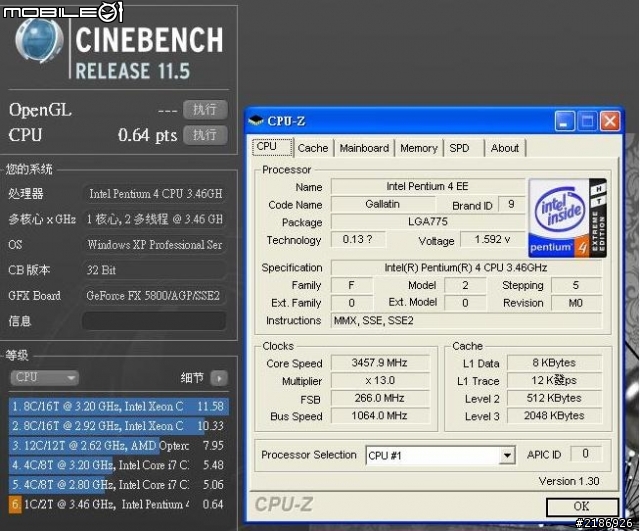The height and width of the screenshot is (531, 640).
Task: Click the Level 3 cache value 2048 KBytes
Action: click(554, 415)
